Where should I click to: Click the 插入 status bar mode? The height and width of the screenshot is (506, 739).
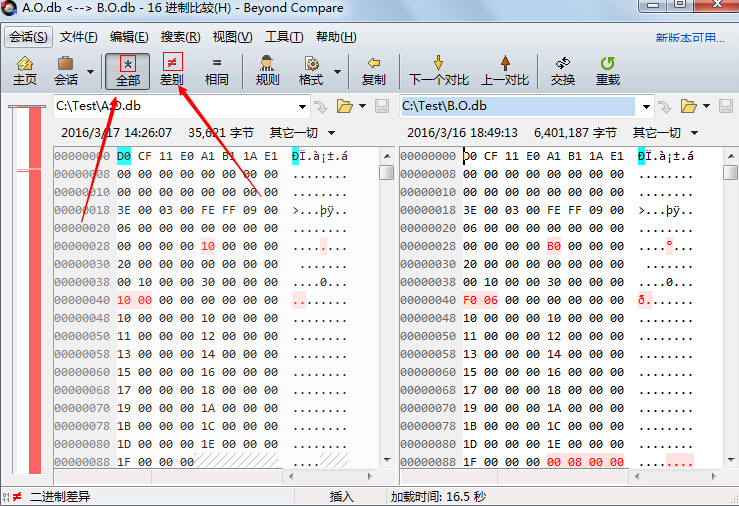point(342,497)
